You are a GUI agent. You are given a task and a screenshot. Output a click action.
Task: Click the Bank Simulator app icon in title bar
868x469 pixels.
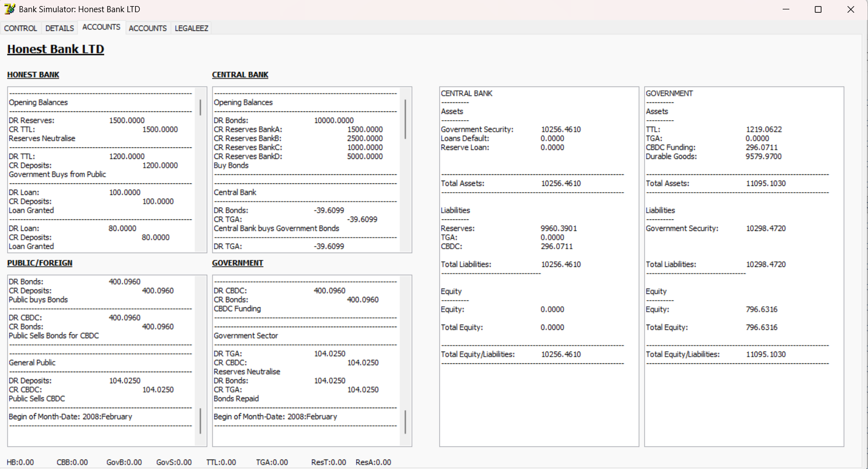[x=9, y=9]
